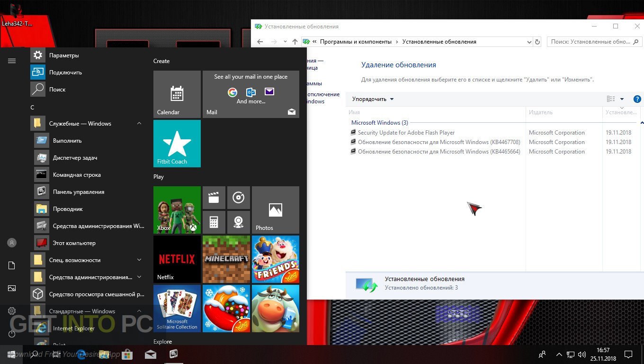Open Settings gear in Start menu rail
This screenshot has height=364, width=644.
[12, 311]
